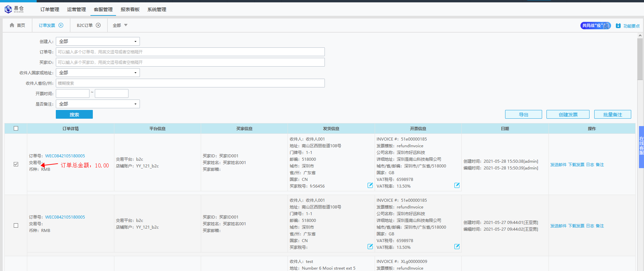This screenshot has height=271, width=644.
Task: Click the scrollbar up arrow
Action: (640, 35)
